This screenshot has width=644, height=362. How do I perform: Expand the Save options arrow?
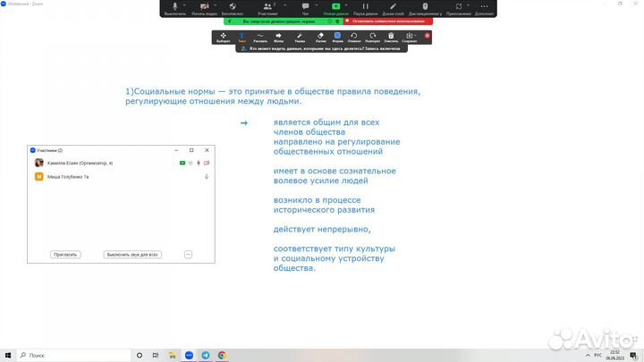tap(415, 35)
